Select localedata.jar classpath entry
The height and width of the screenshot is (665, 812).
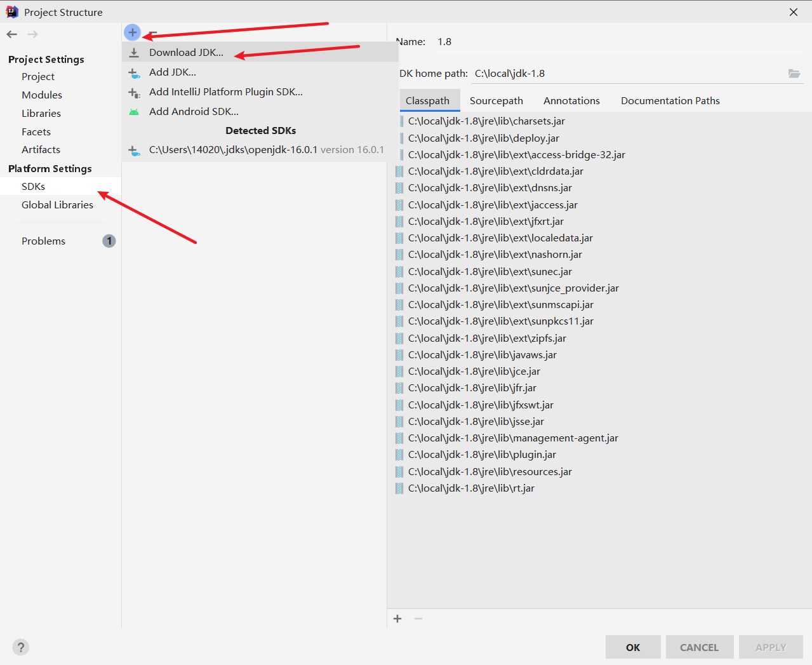(x=500, y=238)
